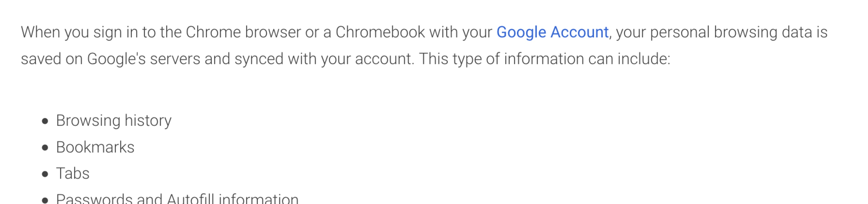Click the bullet before Browsing history
The width and height of the screenshot is (868, 204).
[x=45, y=121]
